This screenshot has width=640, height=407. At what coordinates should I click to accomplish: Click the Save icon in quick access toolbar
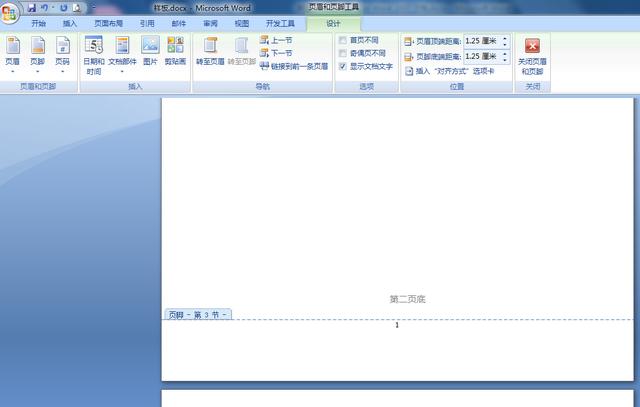coord(31,8)
